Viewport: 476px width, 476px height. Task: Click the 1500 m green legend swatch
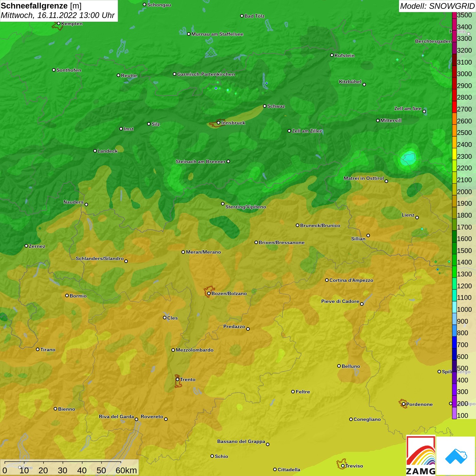pos(454,248)
